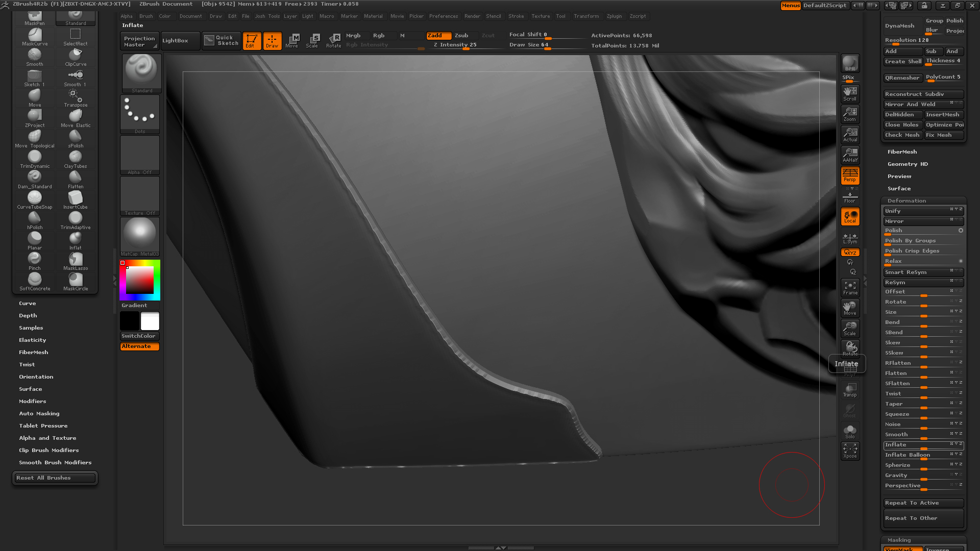The image size is (980, 551).
Task: Choose the SoftConcrete brush
Action: pyautogui.click(x=35, y=282)
